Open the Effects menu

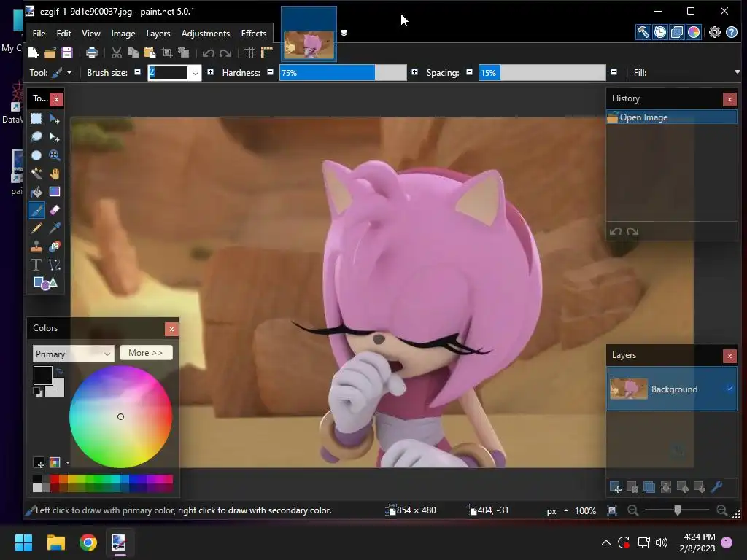click(x=253, y=34)
